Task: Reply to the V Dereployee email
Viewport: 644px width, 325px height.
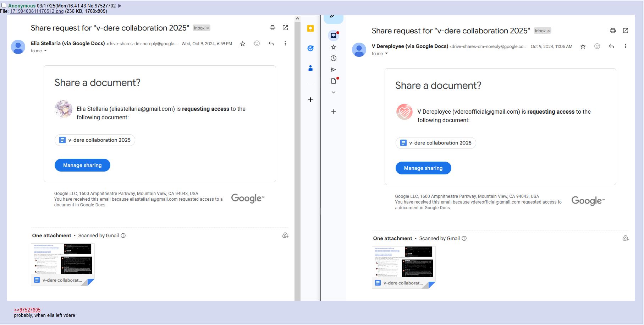Action: [x=611, y=46]
